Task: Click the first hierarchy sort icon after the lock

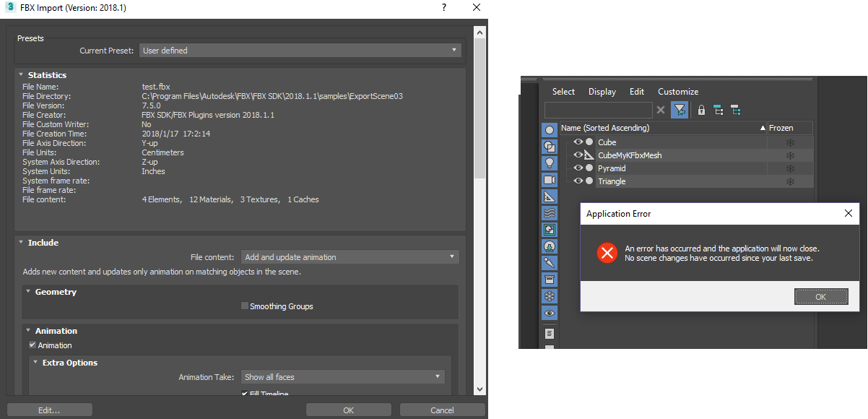Action: pos(718,110)
